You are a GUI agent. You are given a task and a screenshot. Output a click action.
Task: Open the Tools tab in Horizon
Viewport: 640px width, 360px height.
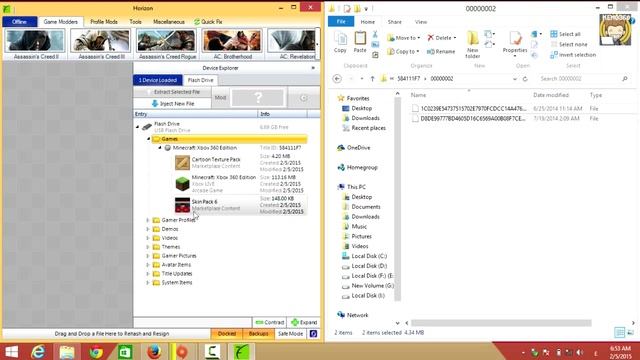click(136, 22)
